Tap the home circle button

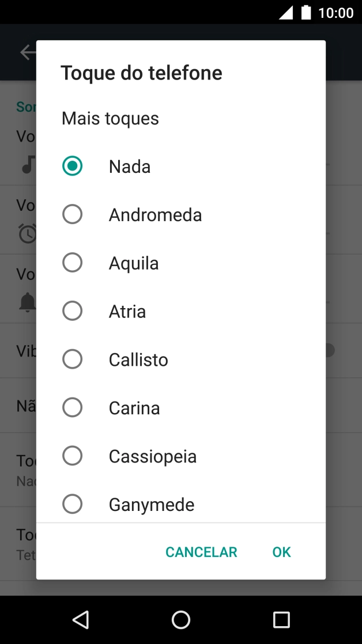coord(180,620)
